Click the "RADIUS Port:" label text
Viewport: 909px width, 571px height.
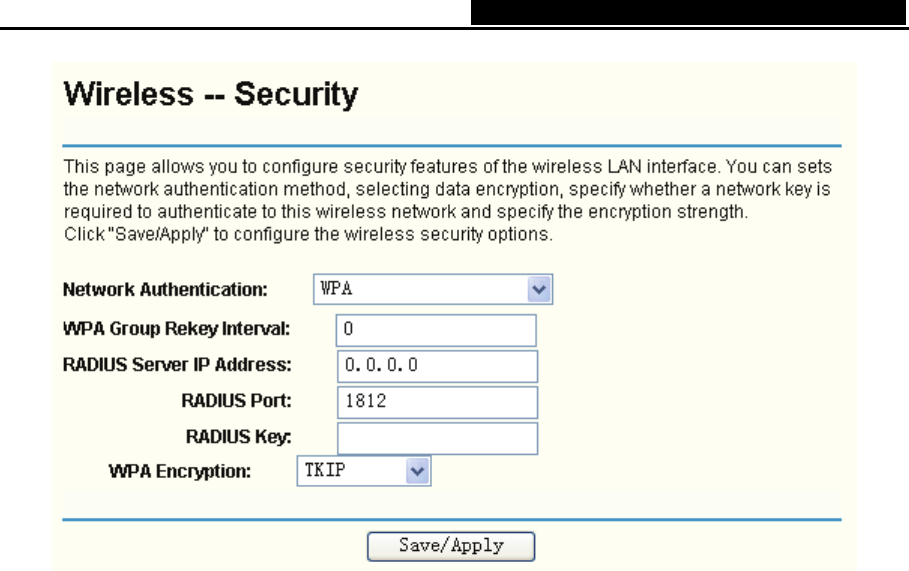pos(236,401)
